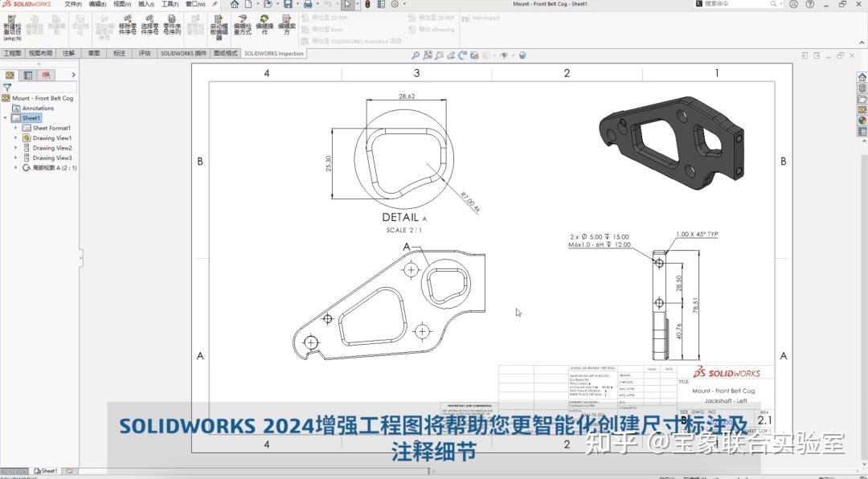Expand the Sheet Format1 tree item
Screen dimensions: 868x479
coord(15,128)
